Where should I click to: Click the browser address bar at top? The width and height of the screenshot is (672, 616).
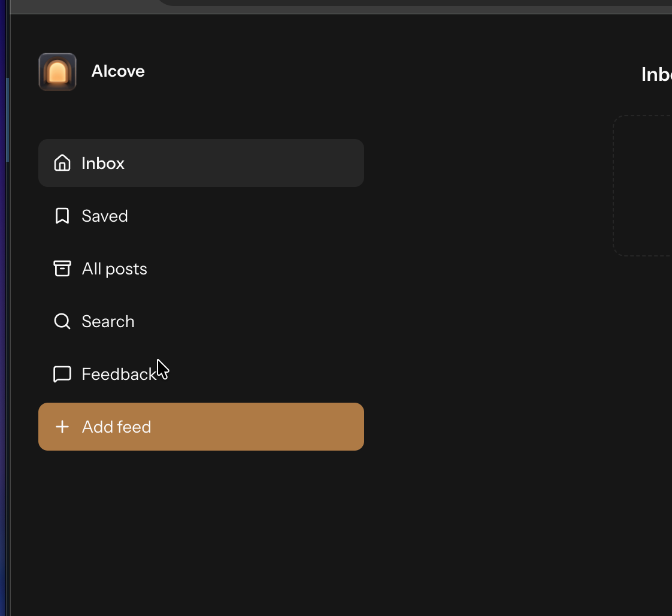[x=414, y=3]
